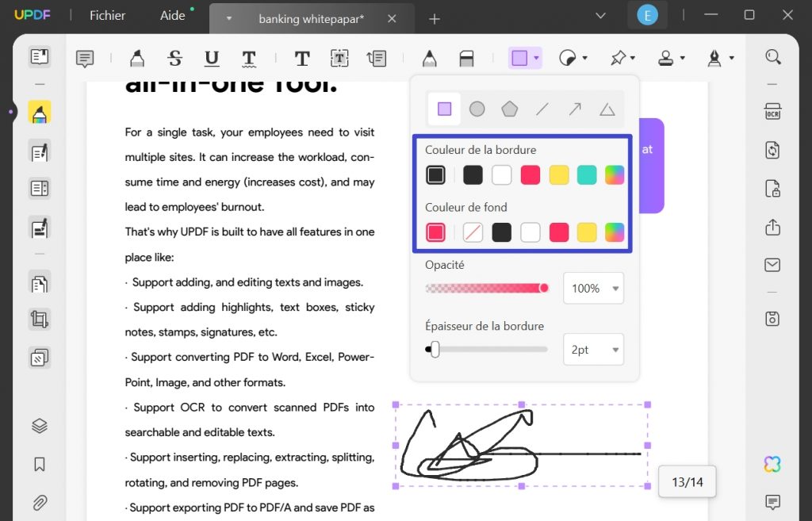Image resolution: width=812 pixels, height=521 pixels.
Task: Pick the yellow background color swatch
Action: pyautogui.click(x=587, y=232)
